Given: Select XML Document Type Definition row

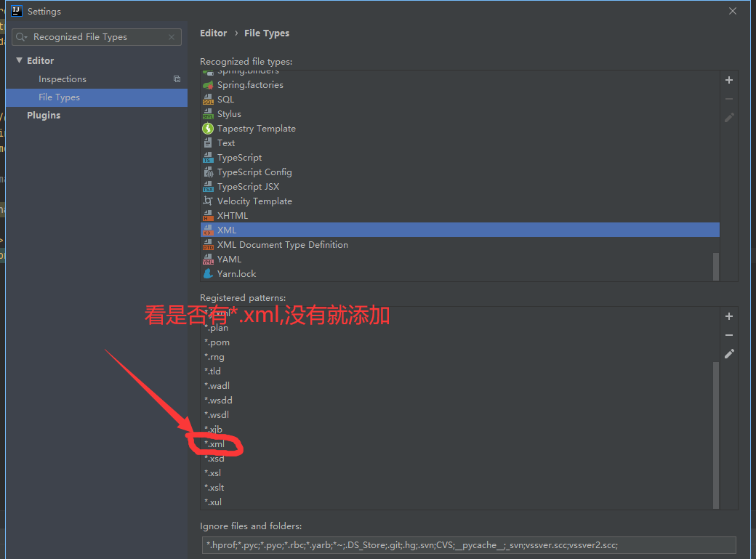Looking at the screenshot, I should [x=460, y=244].
